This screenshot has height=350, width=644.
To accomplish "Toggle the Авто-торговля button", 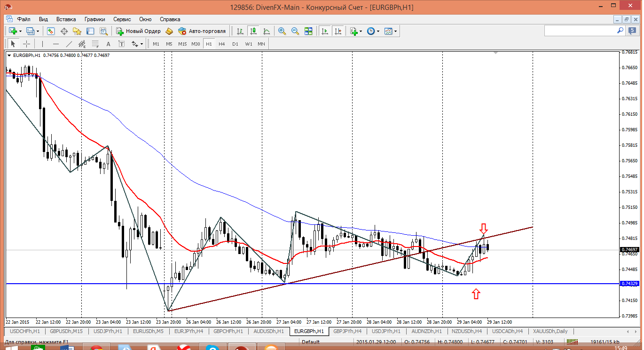I will coord(202,31).
